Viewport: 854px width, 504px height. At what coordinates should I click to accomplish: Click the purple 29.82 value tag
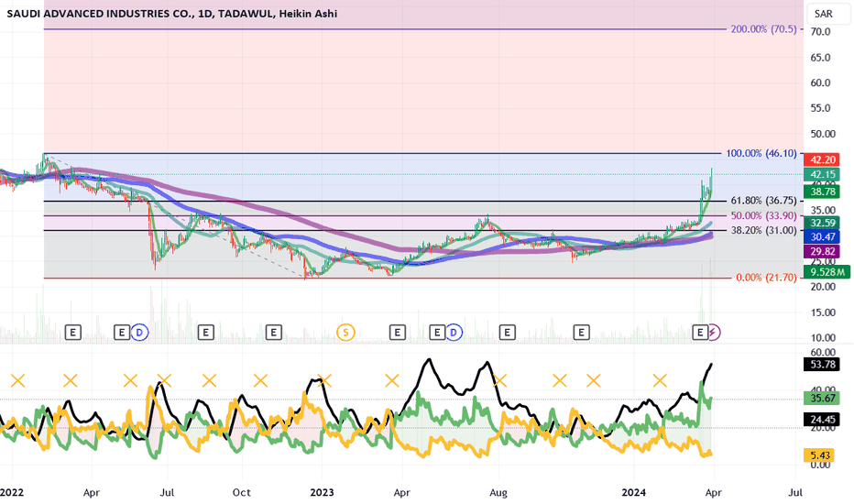(x=823, y=251)
